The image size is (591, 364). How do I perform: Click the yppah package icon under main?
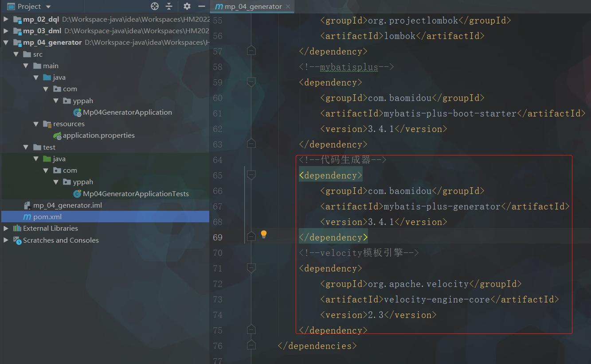pyautogui.click(x=67, y=101)
